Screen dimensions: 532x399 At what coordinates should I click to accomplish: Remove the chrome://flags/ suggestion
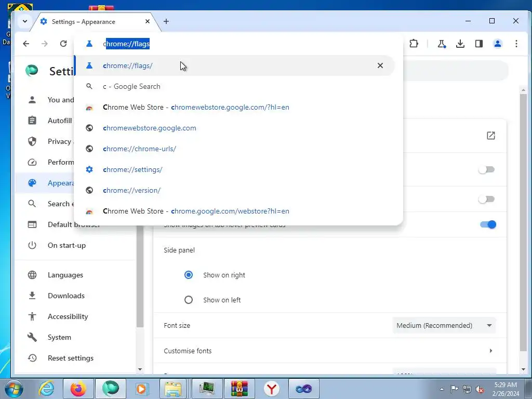[380, 65]
